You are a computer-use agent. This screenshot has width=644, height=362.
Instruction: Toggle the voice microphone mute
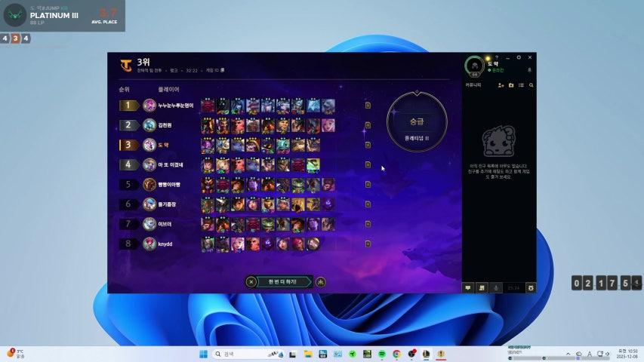tap(496, 287)
